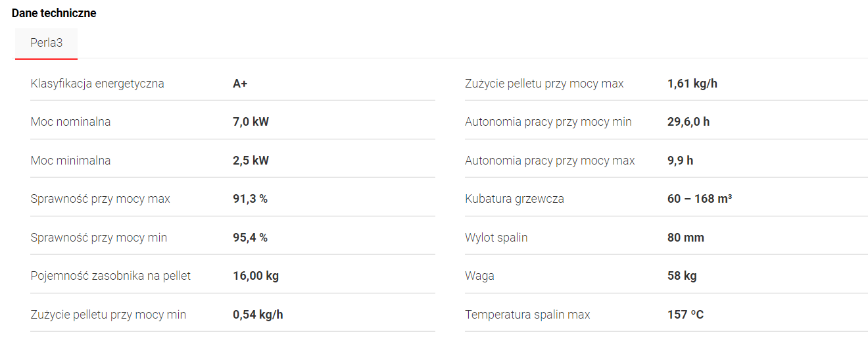Click the 1,61 kg/h consumption value

pyautogui.click(x=692, y=84)
